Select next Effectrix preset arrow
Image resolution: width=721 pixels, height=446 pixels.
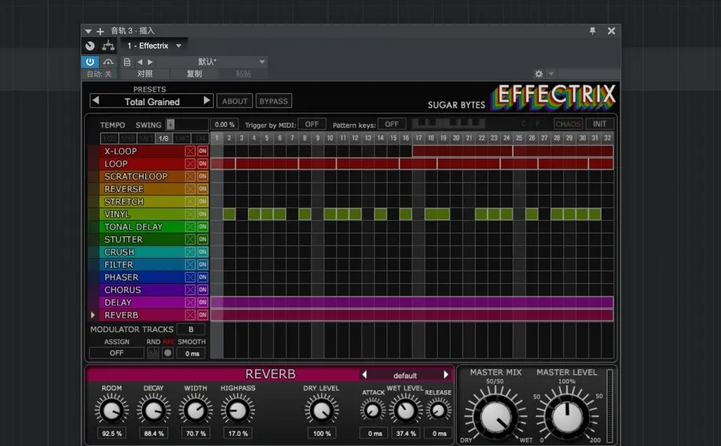click(x=207, y=100)
